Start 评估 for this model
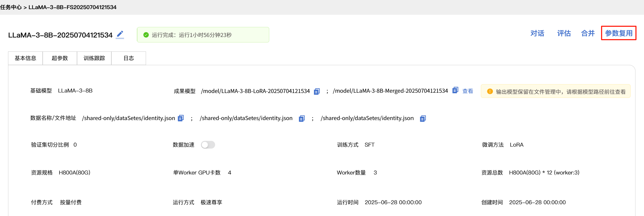Viewport: 644px width, 216px height. tap(564, 33)
